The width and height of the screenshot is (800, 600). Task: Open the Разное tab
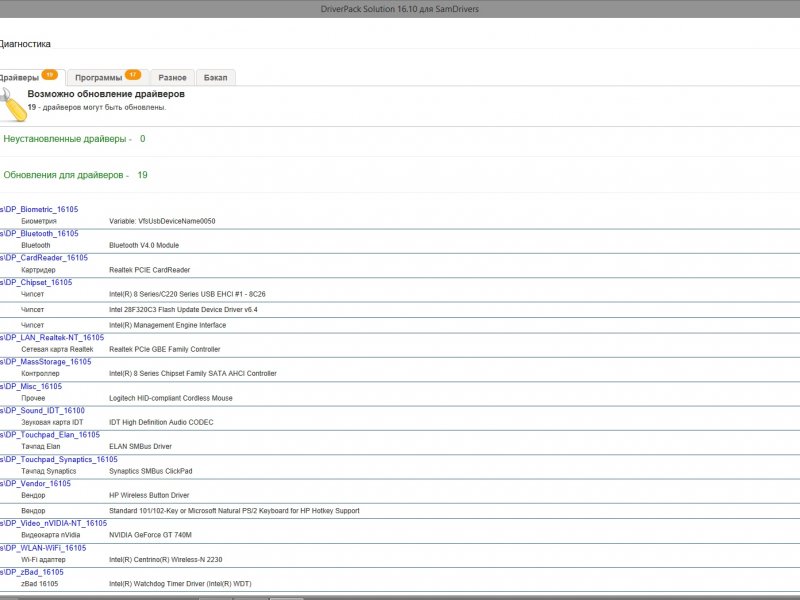[172, 78]
